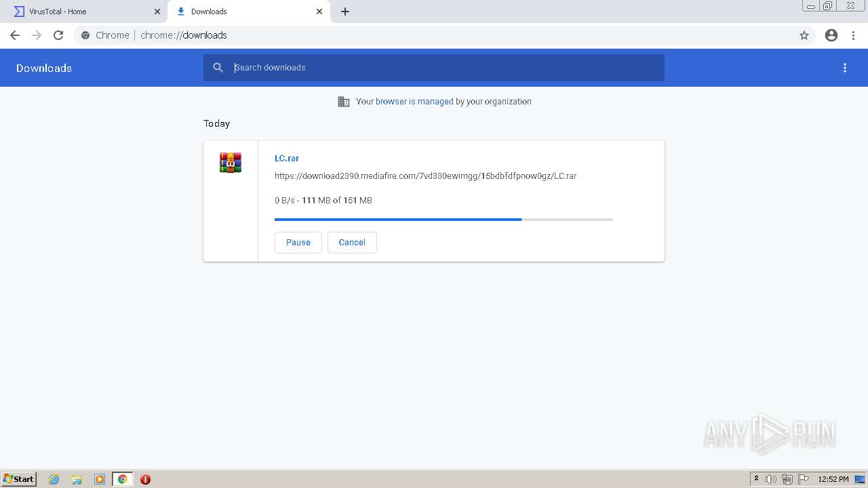
Task: Click the search magnifier icon
Action: pos(218,68)
